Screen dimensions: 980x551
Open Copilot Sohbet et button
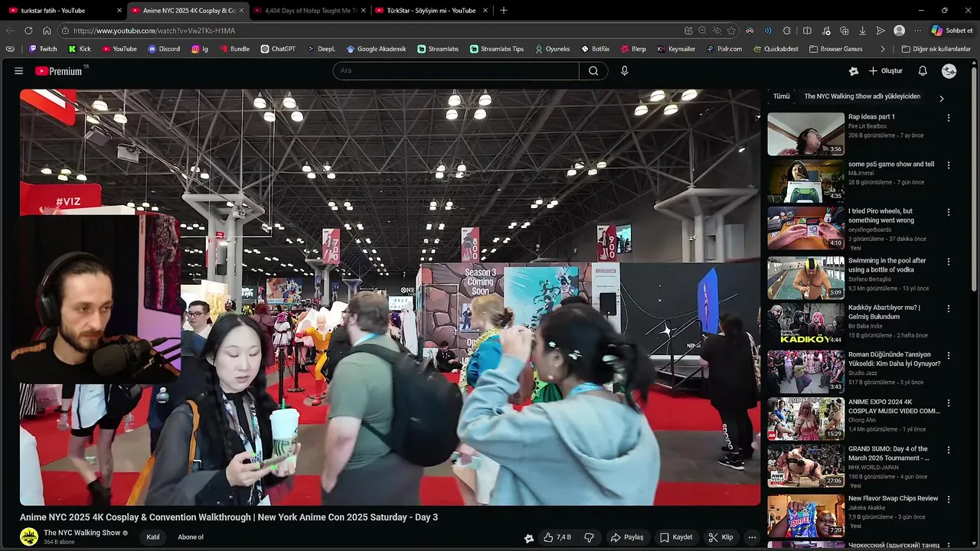(x=952, y=31)
